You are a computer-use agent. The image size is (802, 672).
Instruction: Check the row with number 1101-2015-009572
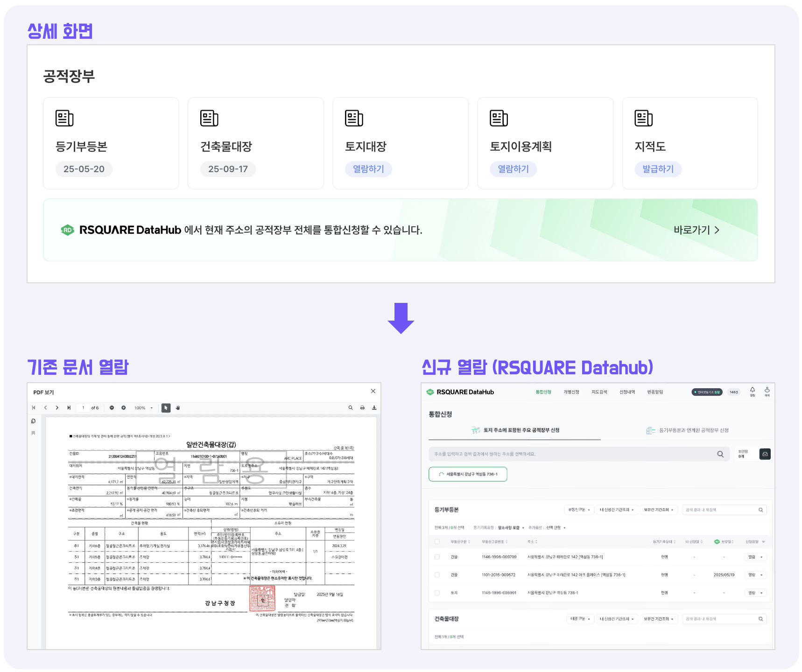[x=437, y=575]
